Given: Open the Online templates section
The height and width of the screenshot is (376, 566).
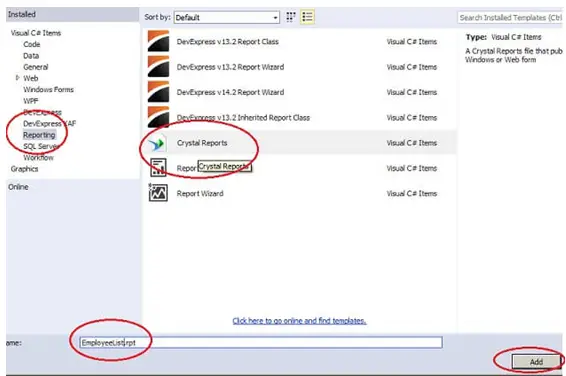Looking at the screenshot, I should pos(18,187).
